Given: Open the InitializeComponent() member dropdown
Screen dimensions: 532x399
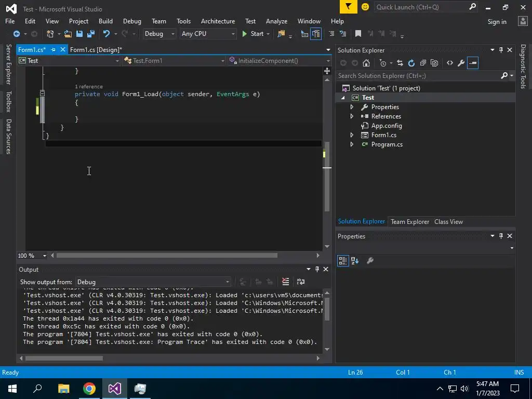Looking at the screenshot, I should [280, 61].
